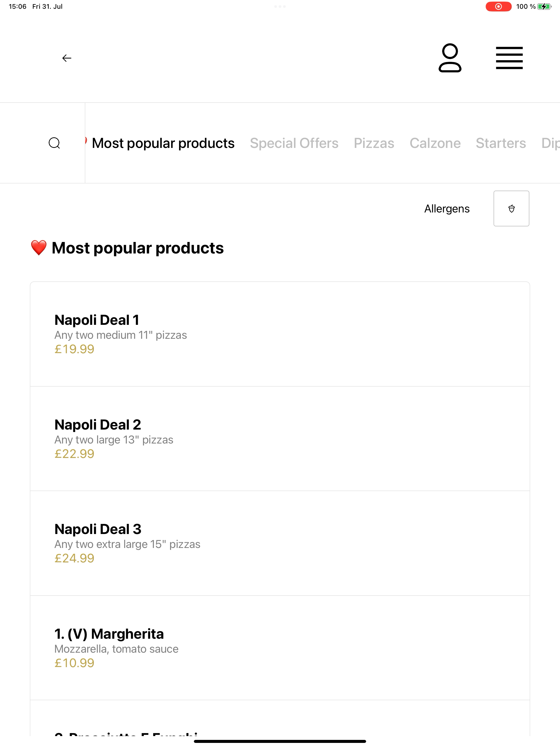The width and height of the screenshot is (560, 747).
Task: Select the Napoli Deal 2 item
Action: [x=280, y=439]
